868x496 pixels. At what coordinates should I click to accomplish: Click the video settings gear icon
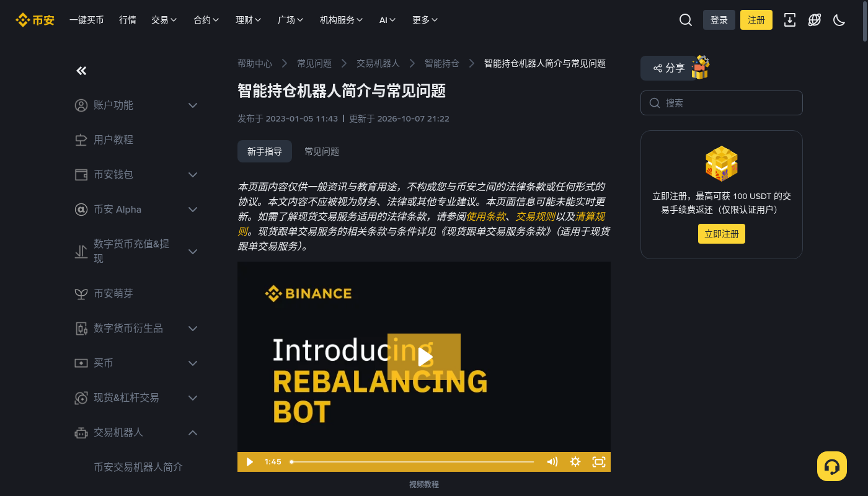(x=575, y=461)
